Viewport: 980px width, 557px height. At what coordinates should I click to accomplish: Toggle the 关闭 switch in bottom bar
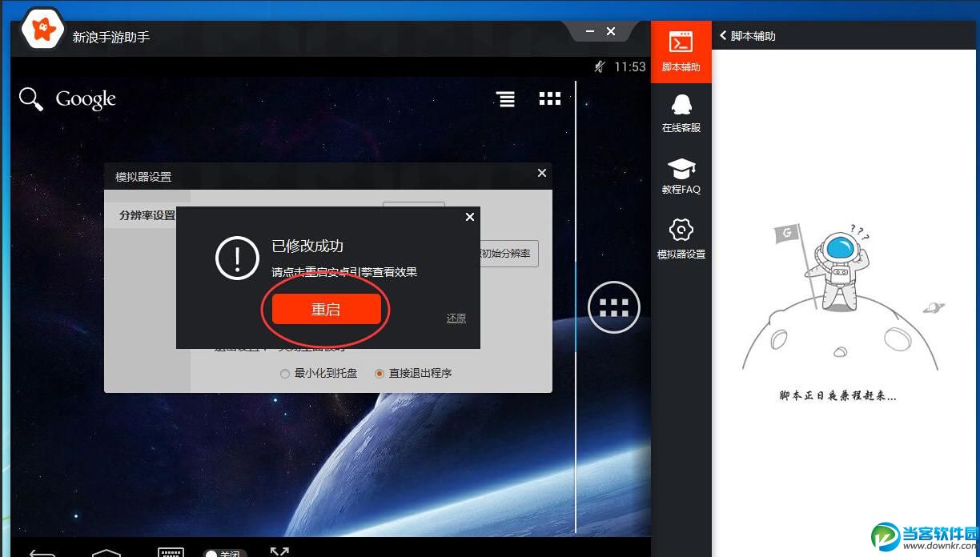[225, 553]
